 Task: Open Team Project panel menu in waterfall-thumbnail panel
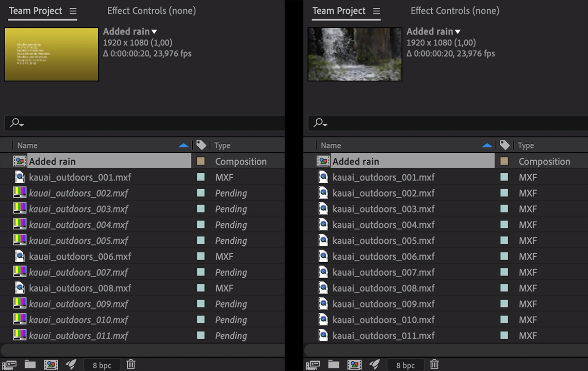(x=376, y=11)
